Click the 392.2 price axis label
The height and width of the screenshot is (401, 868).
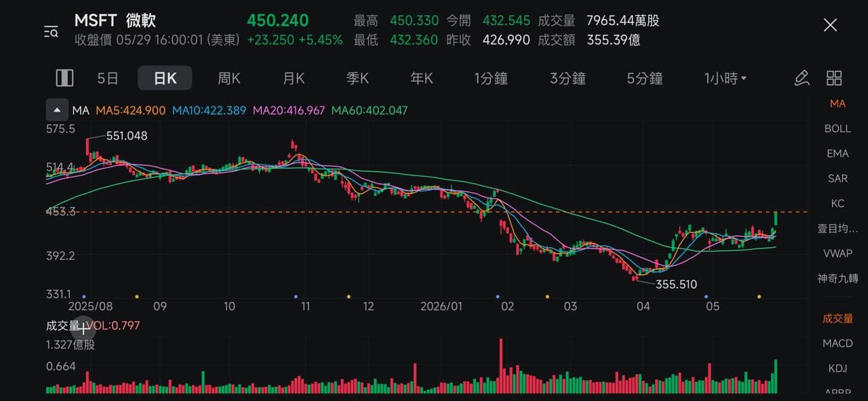(60, 255)
